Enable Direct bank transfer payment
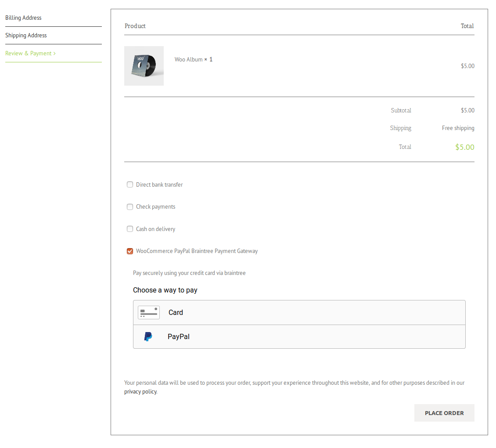 [x=130, y=184]
